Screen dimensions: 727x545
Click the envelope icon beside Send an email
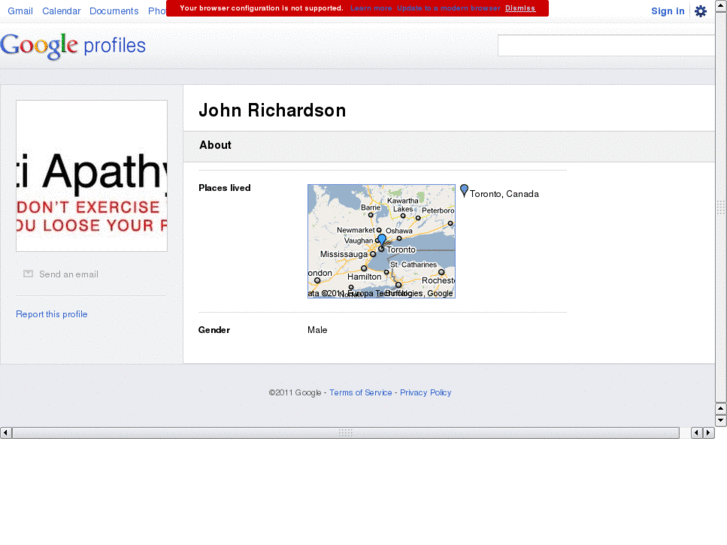pyautogui.click(x=28, y=274)
